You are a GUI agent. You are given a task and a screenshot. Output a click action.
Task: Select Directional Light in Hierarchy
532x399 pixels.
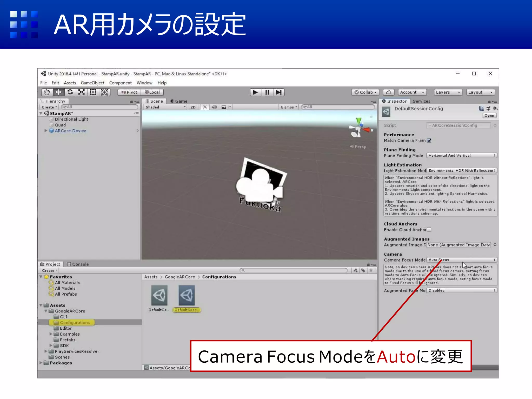(x=71, y=119)
